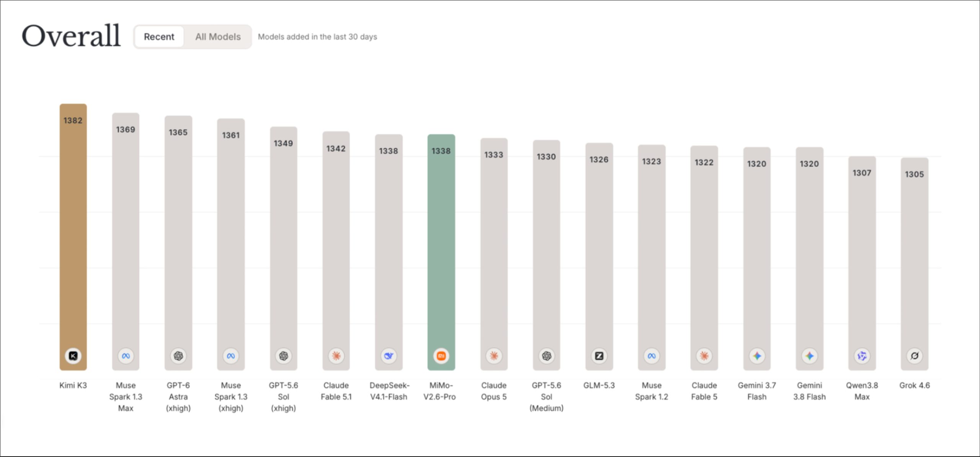Click the Overall heading
This screenshot has width=980, height=457.
(71, 36)
